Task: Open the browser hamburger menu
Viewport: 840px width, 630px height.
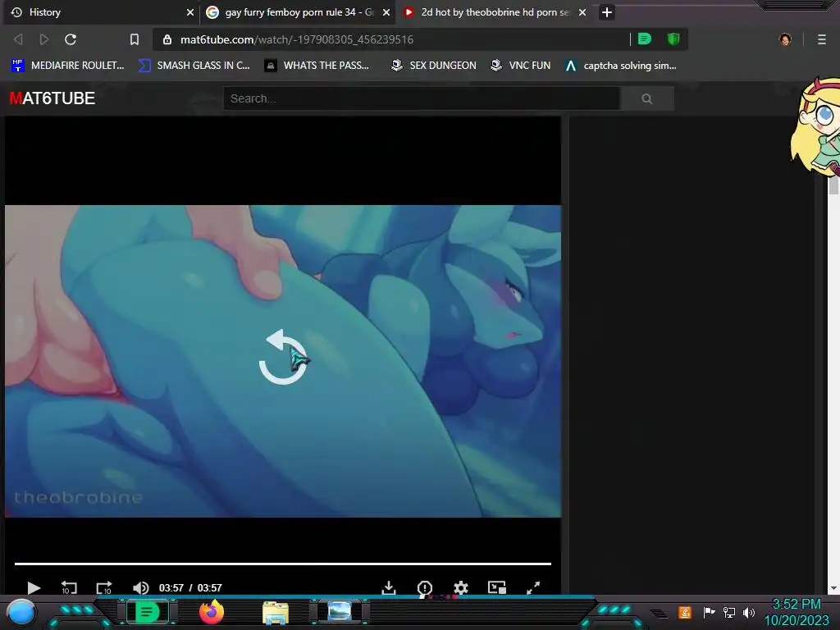Action: [822, 39]
